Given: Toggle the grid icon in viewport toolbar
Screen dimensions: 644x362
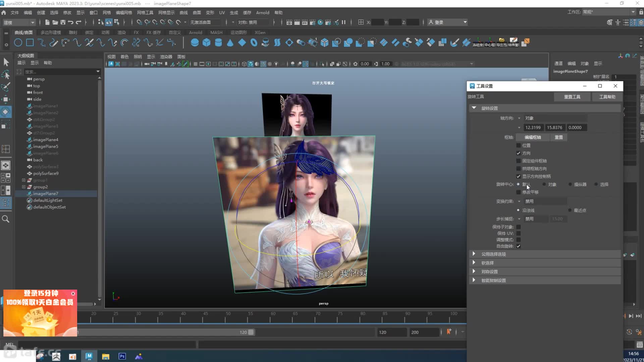Looking at the screenshot, I should tap(196, 64).
